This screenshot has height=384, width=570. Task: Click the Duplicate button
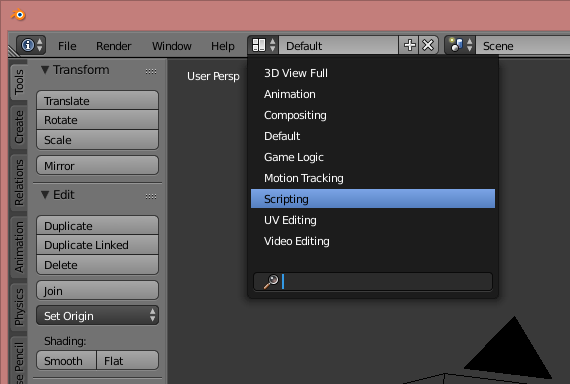pyautogui.click(x=97, y=225)
